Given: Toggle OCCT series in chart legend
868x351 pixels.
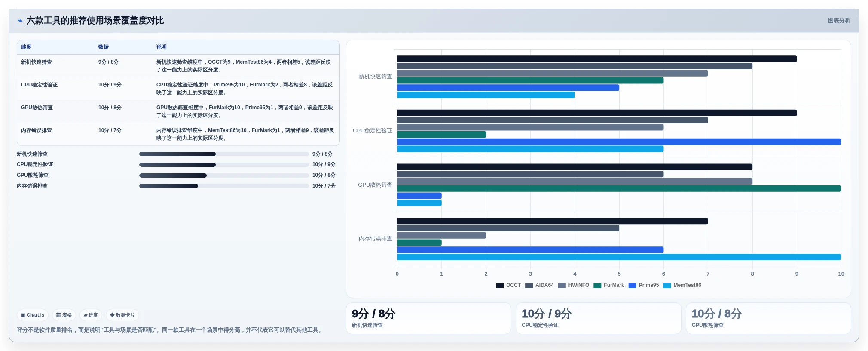Looking at the screenshot, I should pos(508,285).
